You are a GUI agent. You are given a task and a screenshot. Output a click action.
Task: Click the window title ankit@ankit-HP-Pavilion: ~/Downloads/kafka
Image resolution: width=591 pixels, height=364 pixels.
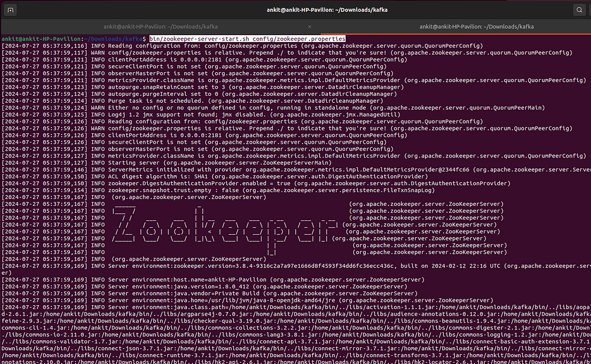tap(327, 10)
